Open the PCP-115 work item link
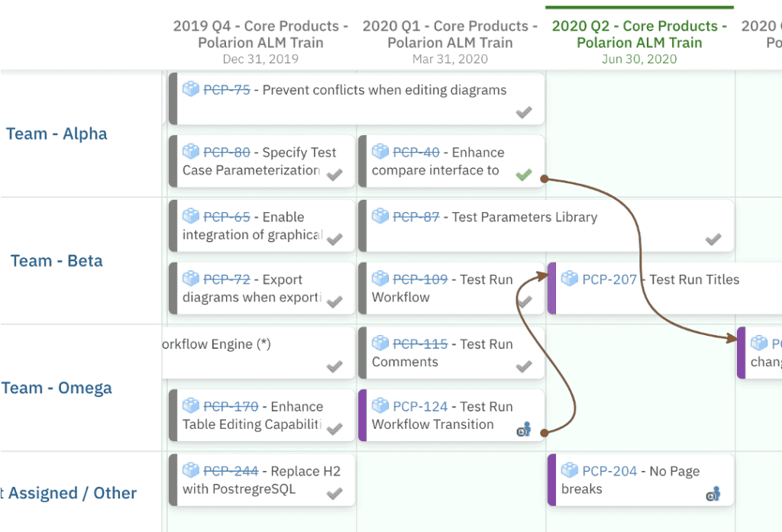Image resolution: width=782 pixels, height=532 pixels. (420, 344)
